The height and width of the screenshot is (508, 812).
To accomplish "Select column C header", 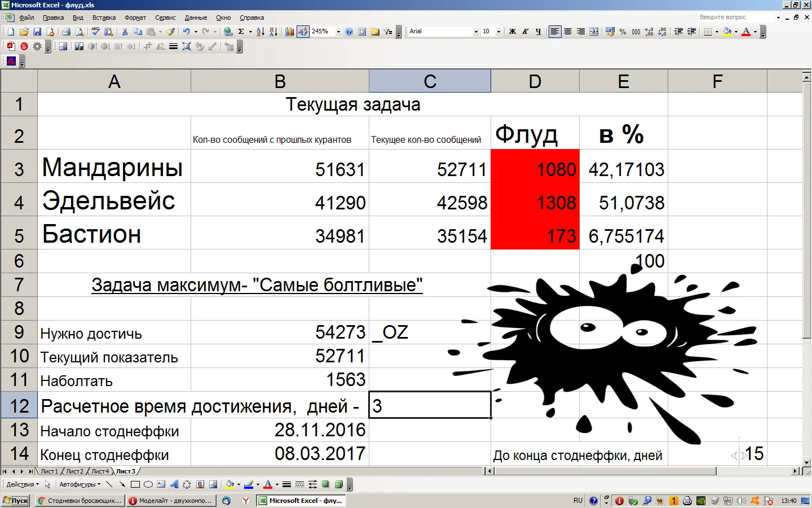I will click(x=430, y=81).
